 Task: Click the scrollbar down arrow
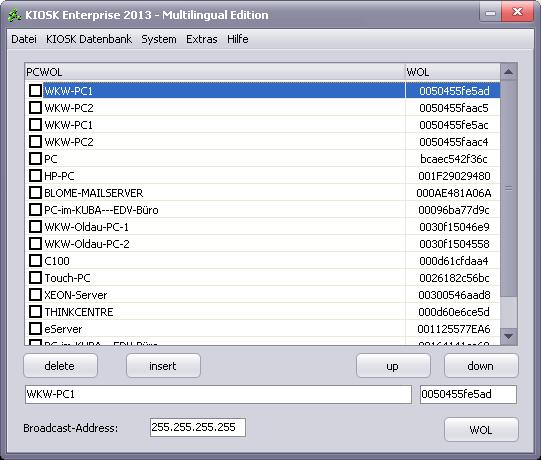pos(508,336)
